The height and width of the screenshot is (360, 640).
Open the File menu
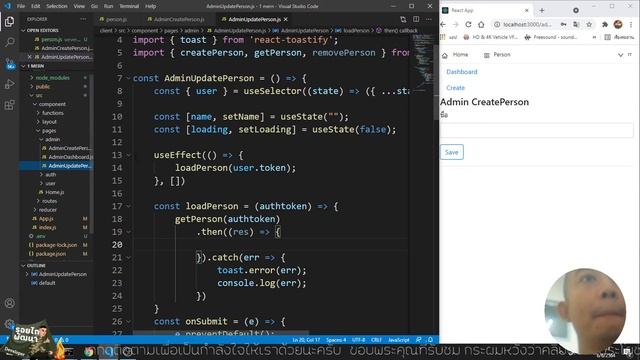pos(21,6)
